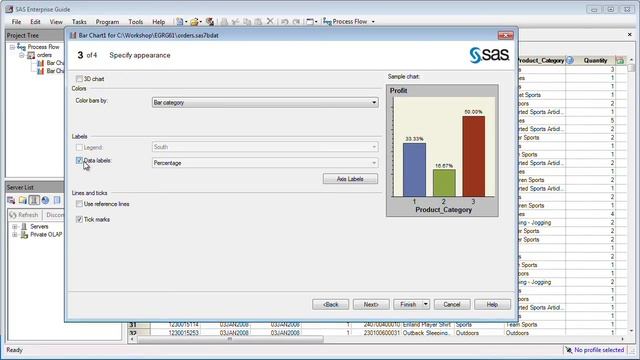Click the red bar in the sample chart
Image resolution: width=640 pixels, height=360 pixels.
pos(473,156)
